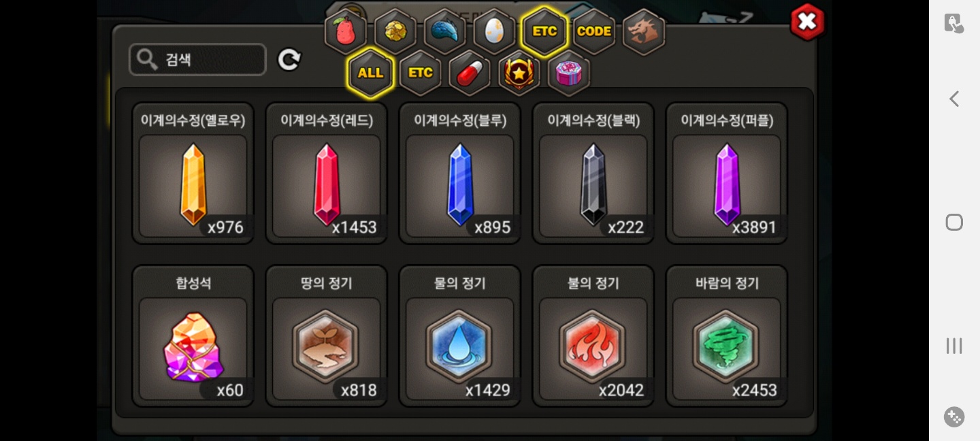Image resolution: width=980 pixels, height=441 pixels.
Task: Open the pink gift box filter
Action: pos(569,72)
